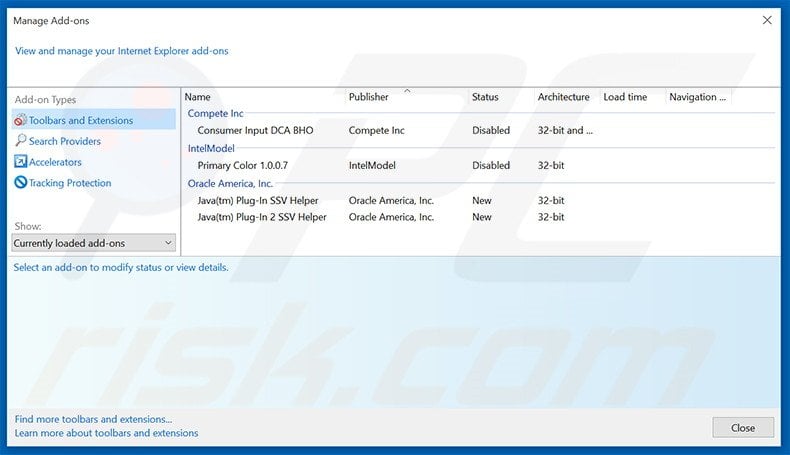Click New status of Java(tm) Plug-In 2 SSV Helper
Screen dimensions: 790x455
[482, 217]
